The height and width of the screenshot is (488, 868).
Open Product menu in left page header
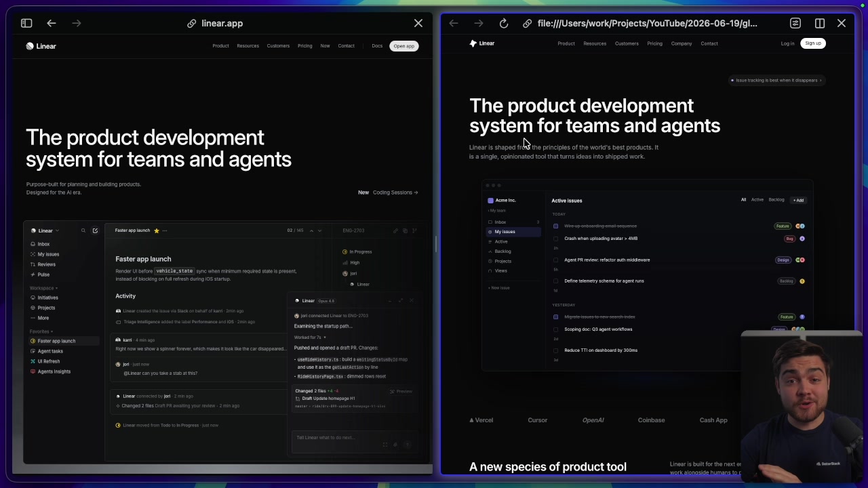(x=220, y=46)
